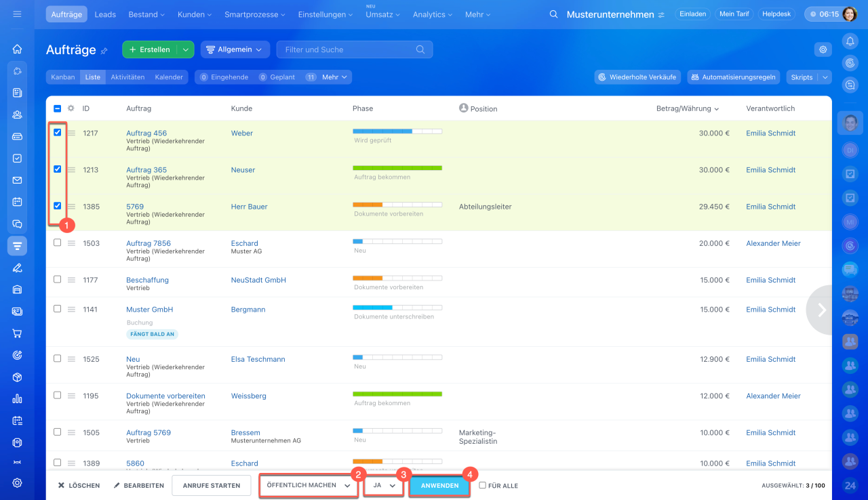This screenshot has height=500, width=868.
Task: Click the search magnifier in top bar
Action: [554, 14]
